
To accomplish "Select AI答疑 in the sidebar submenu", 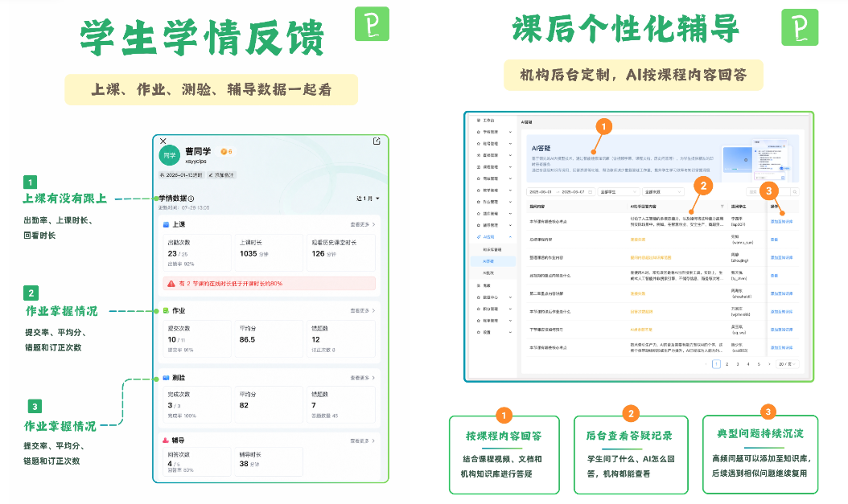I will tap(492, 261).
